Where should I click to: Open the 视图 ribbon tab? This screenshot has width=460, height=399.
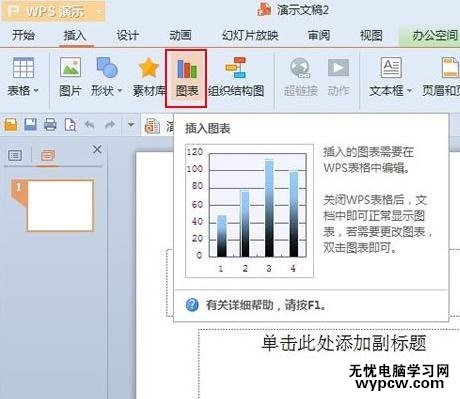(x=371, y=35)
